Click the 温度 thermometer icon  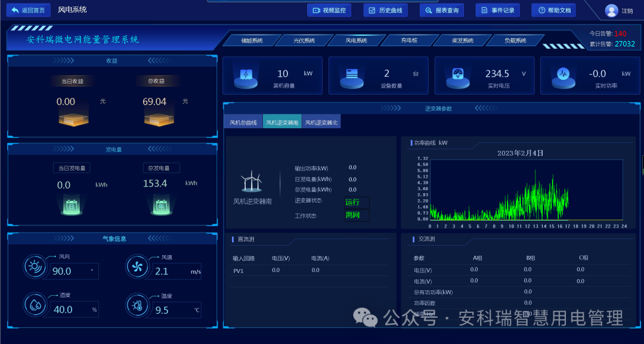coord(137,305)
